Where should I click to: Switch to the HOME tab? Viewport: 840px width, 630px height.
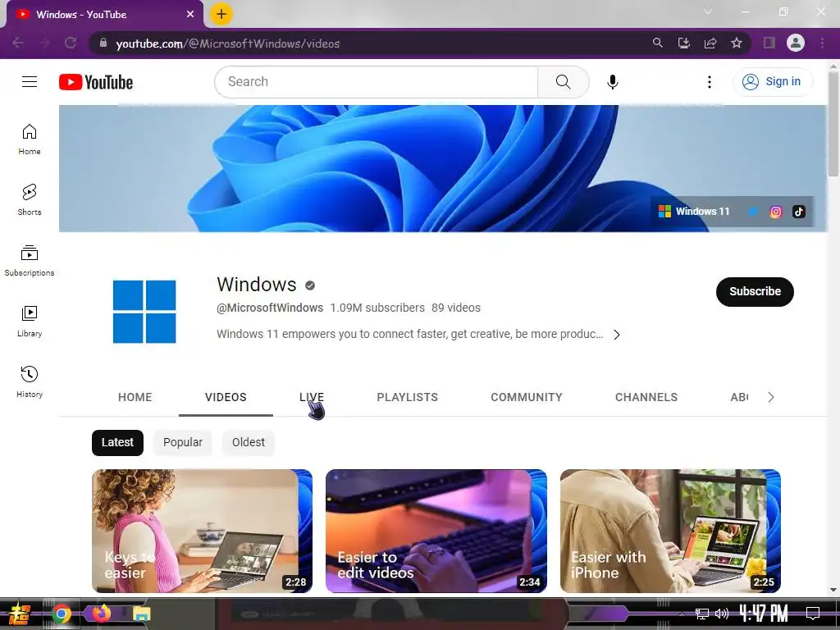point(135,397)
